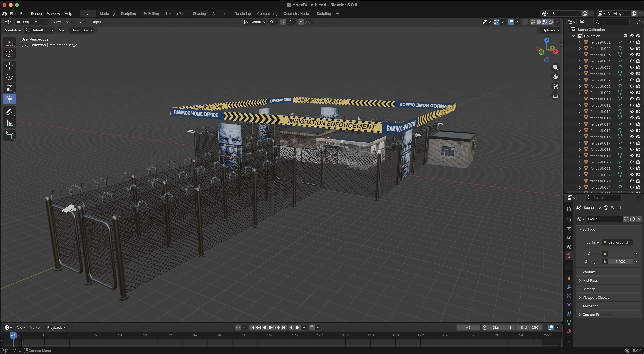Open the Render menu
This screenshot has height=354, width=644.
(x=37, y=14)
